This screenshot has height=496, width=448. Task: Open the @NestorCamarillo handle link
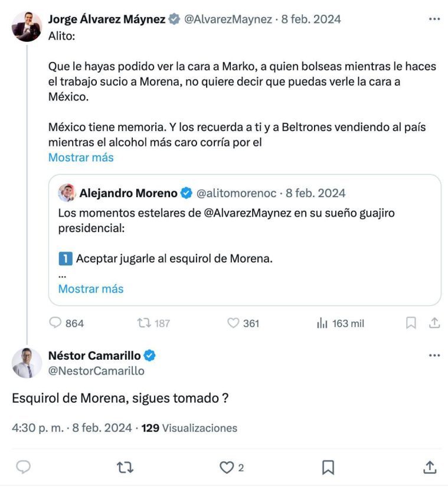[96, 371]
